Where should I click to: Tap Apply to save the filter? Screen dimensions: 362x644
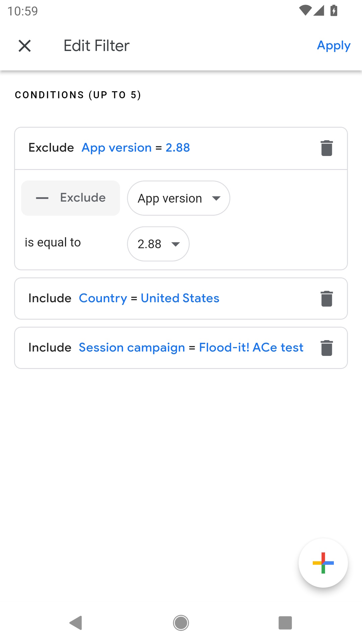[x=334, y=46]
